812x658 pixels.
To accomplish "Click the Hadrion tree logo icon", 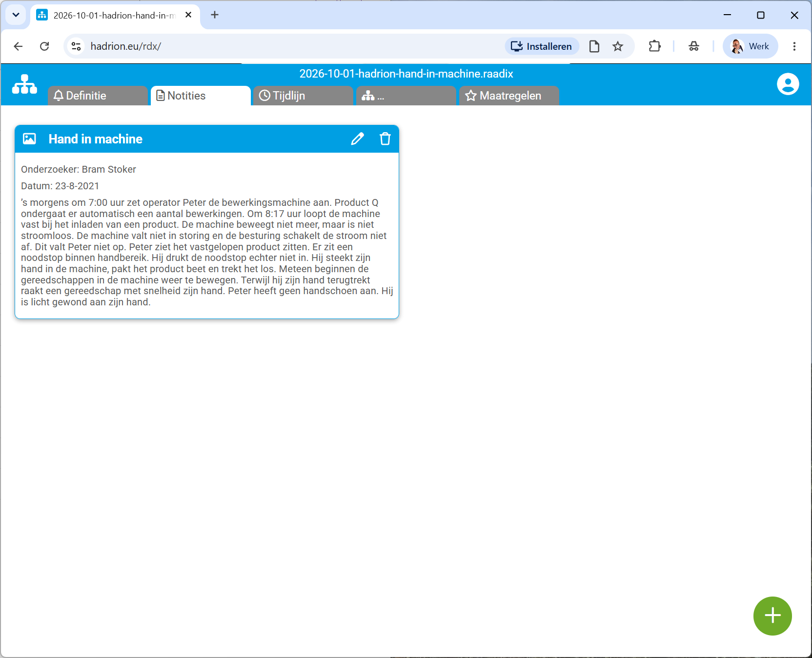I will (x=24, y=84).
